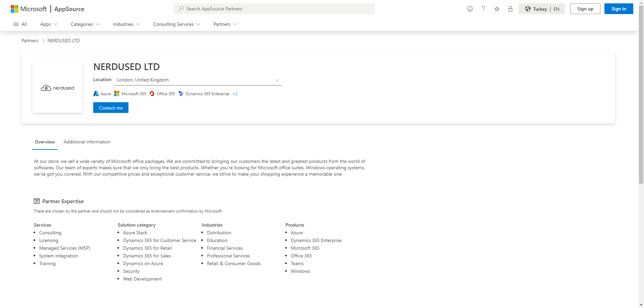The image size is (644, 308).
Task: Click the +2 more products link
Action: pos(235,94)
